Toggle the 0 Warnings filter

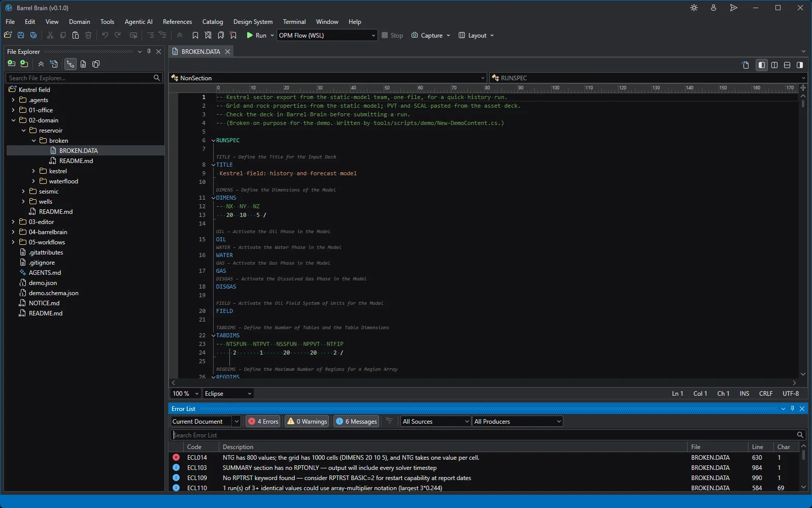[x=307, y=421]
